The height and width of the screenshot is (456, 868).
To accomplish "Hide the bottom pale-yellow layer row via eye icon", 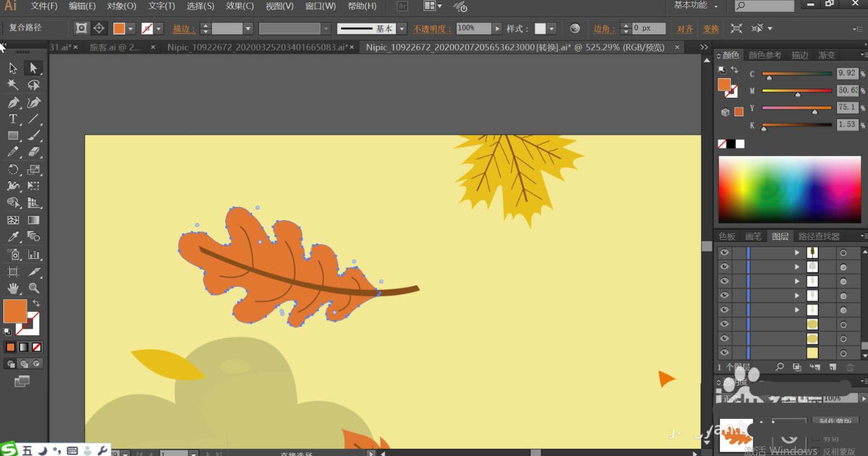I will tap(724, 353).
